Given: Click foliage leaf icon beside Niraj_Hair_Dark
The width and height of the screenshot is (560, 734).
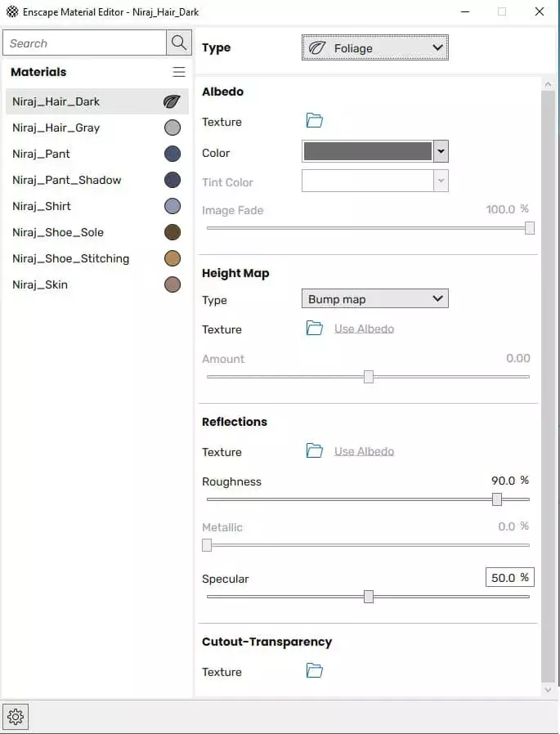Looking at the screenshot, I should tap(172, 102).
